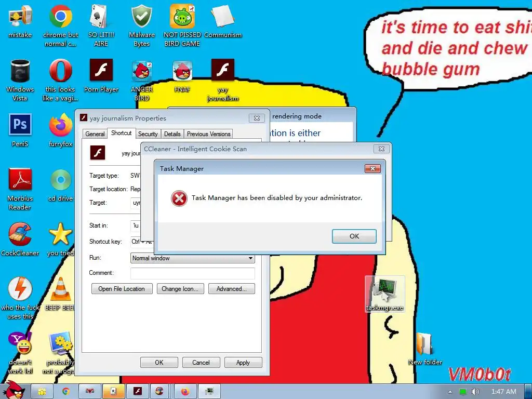Click the red error icon in dialog
The height and width of the screenshot is (399, 532).
[179, 198]
